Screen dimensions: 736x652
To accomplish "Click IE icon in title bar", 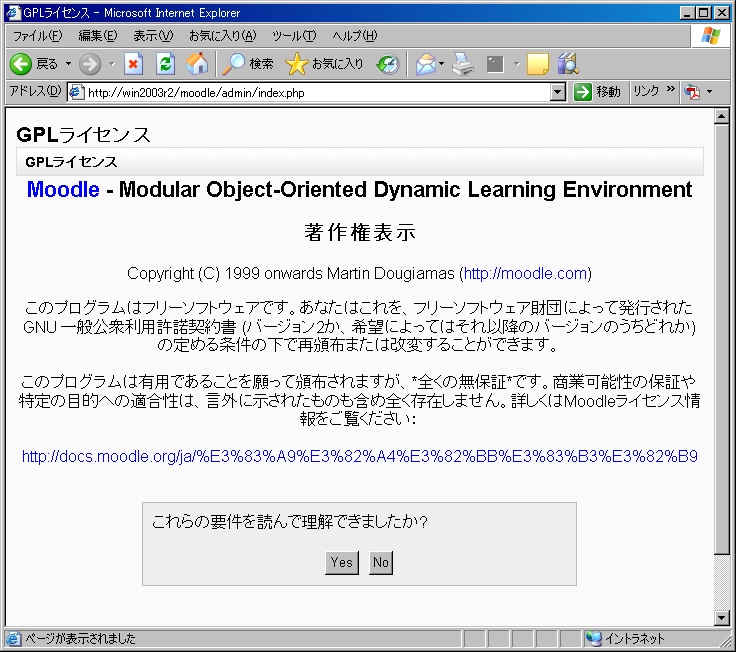I will (x=13, y=13).
